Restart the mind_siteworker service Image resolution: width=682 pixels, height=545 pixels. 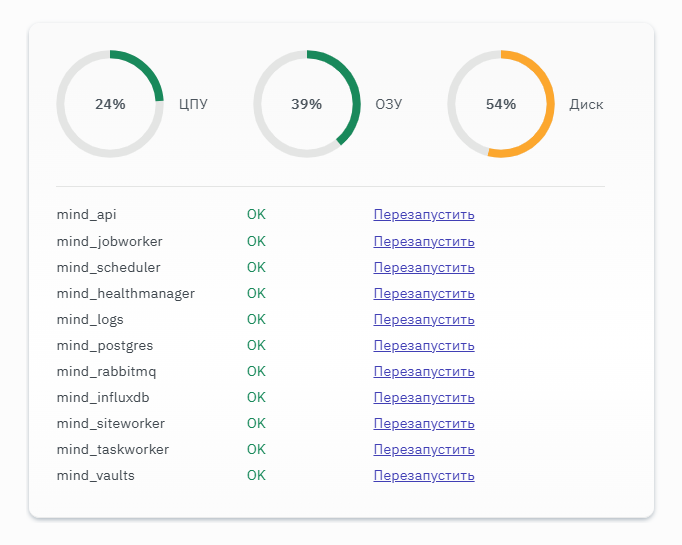[x=423, y=423]
